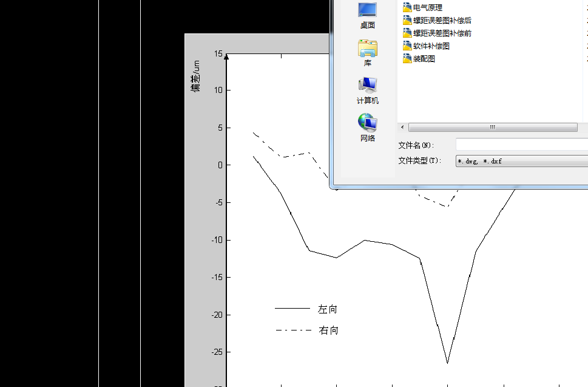Open the 库 (Libraries) shortcut

[368, 53]
